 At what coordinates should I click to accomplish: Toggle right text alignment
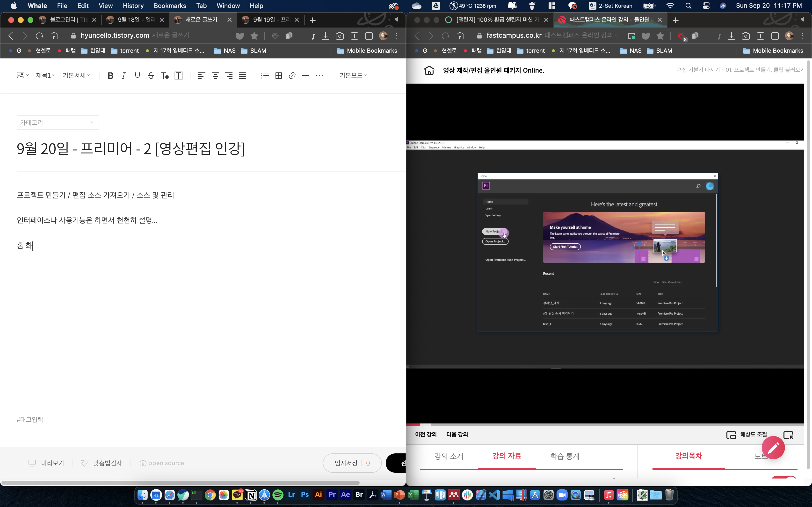tap(229, 75)
